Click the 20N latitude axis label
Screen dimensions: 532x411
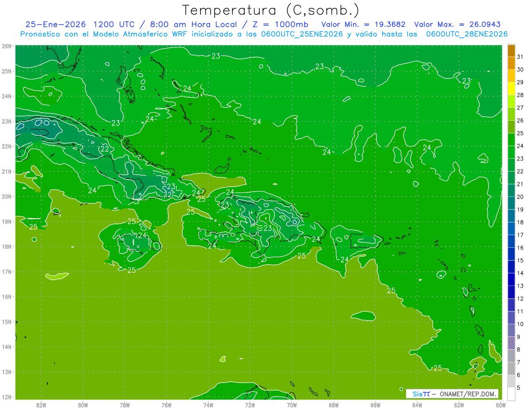point(7,196)
